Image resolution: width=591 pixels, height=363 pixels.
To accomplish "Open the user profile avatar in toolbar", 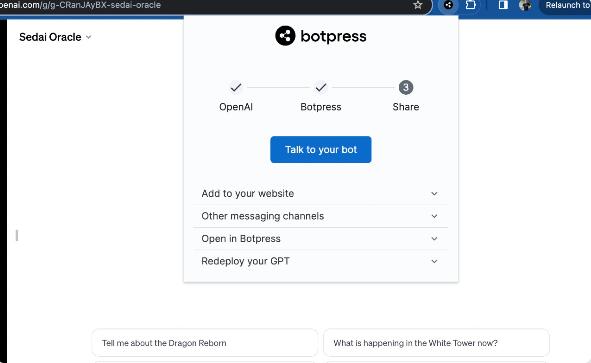I will click(x=525, y=5).
